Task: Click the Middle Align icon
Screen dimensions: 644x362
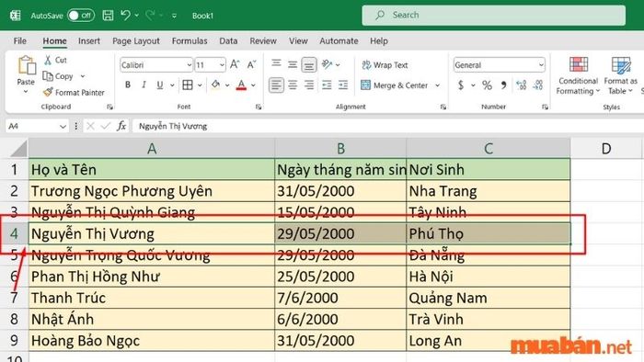Action: pyautogui.click(x=293, y=64)
